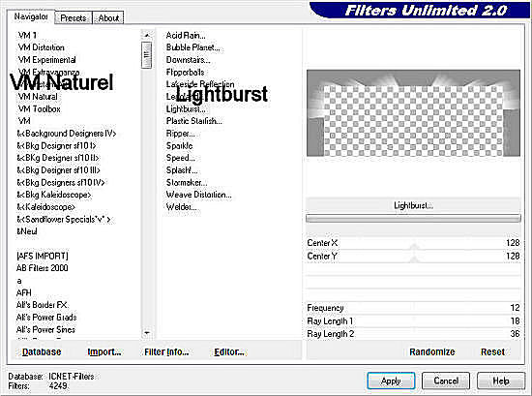Adjust the Center Y slider
The image size is (532, 396).
(x=413, y=256)
